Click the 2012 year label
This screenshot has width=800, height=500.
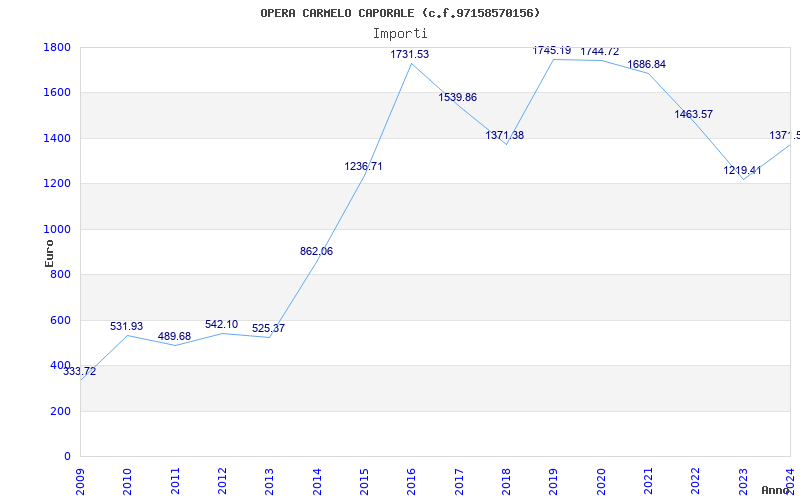tap(222, 482)
